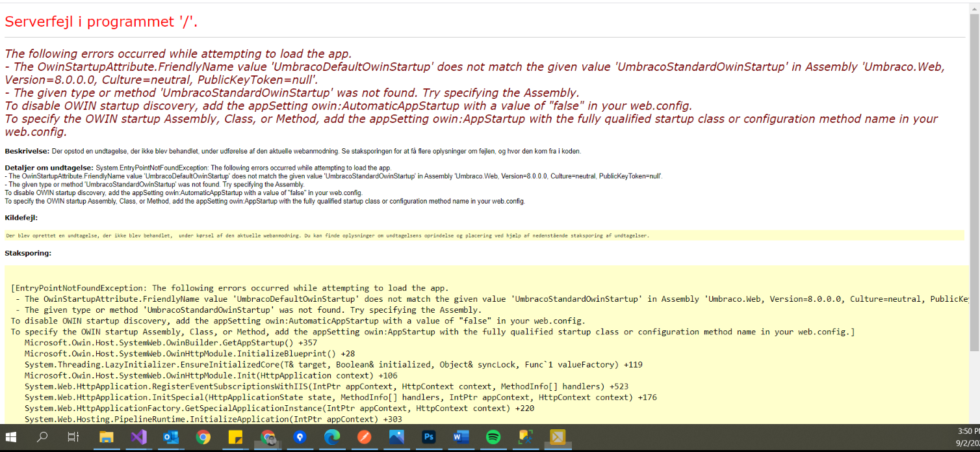Click the 'Staksporing:' label
The image size is (980, 452).
point(28,253)
